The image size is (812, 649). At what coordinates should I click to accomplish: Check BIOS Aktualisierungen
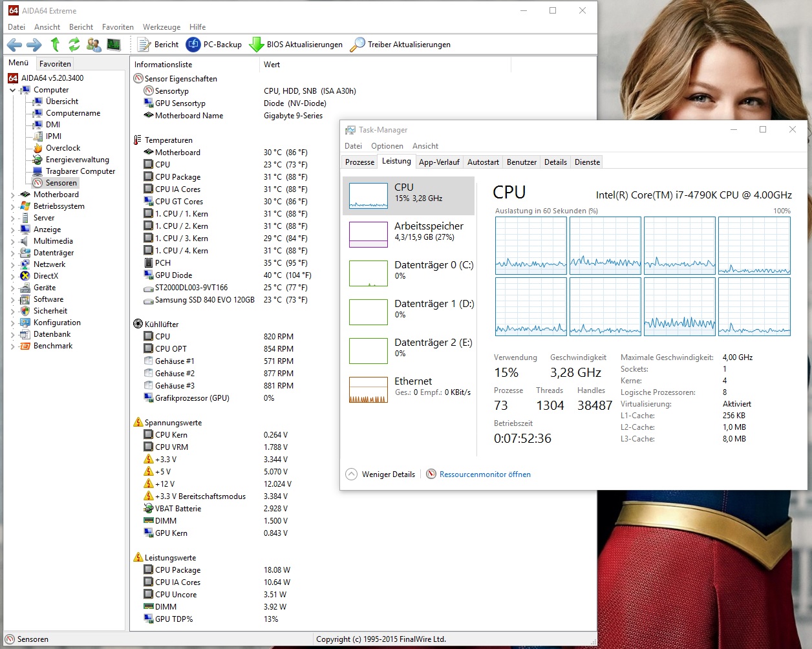[296, 45]
